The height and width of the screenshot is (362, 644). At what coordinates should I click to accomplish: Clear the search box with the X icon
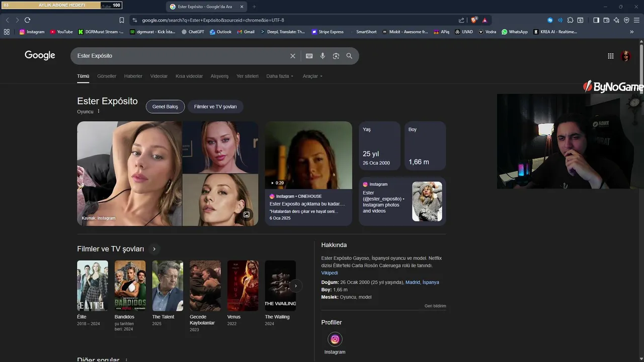tap(293, 56)
